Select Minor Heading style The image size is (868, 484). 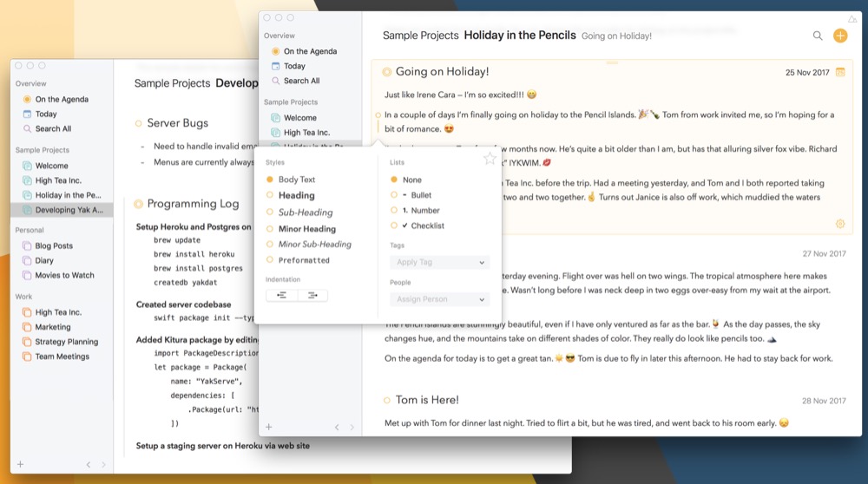pos(301,228)
